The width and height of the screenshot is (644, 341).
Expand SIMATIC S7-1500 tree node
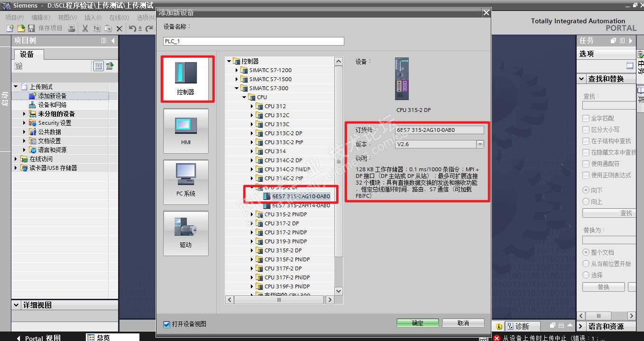tap(237, 79)
